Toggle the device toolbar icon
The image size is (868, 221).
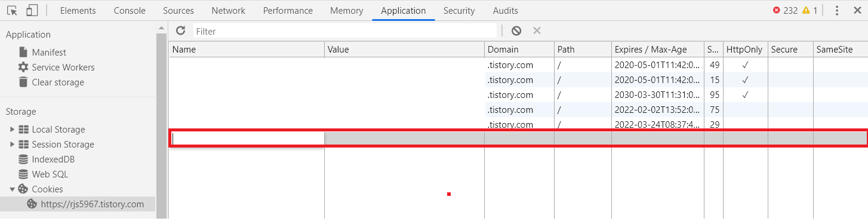tap(32, 11)
